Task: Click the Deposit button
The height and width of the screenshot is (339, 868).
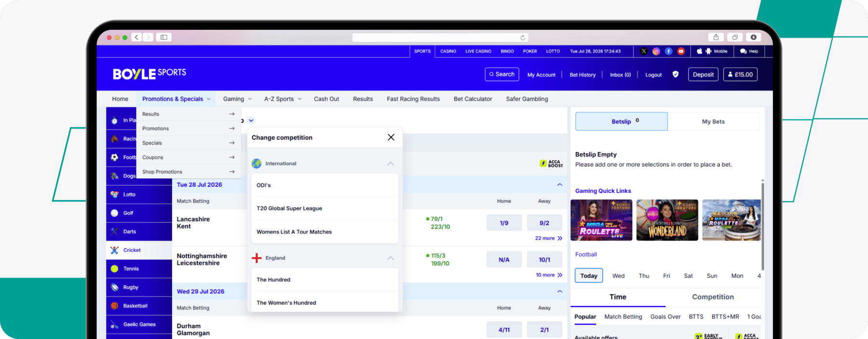Action: coord(703,74)
